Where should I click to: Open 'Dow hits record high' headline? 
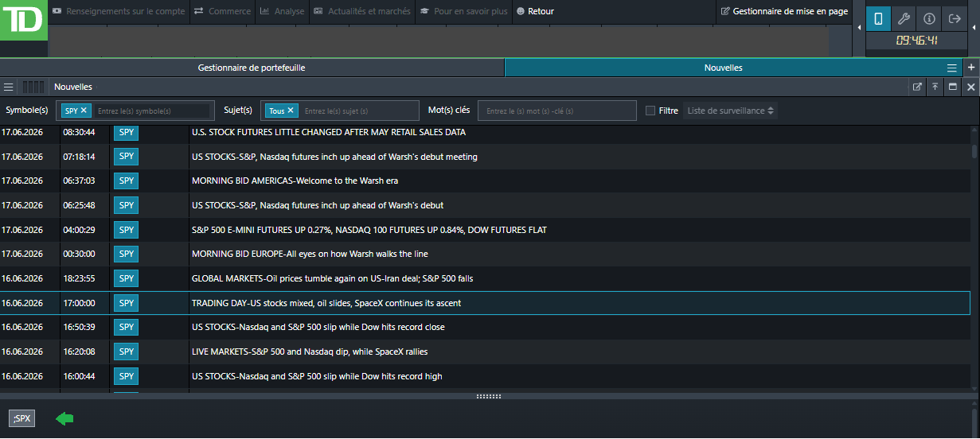pyautogui.click(x=317, y=376)
